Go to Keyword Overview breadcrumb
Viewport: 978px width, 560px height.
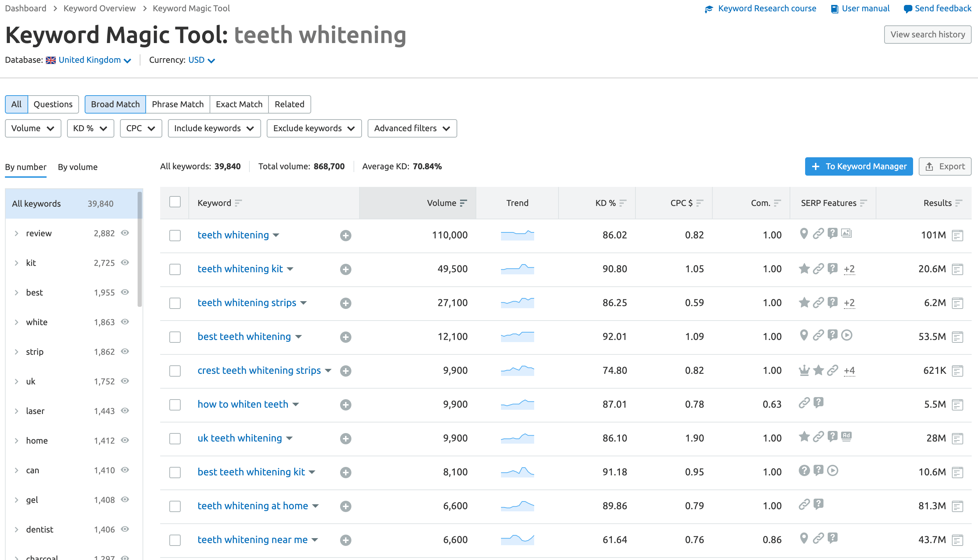[99, 8]
